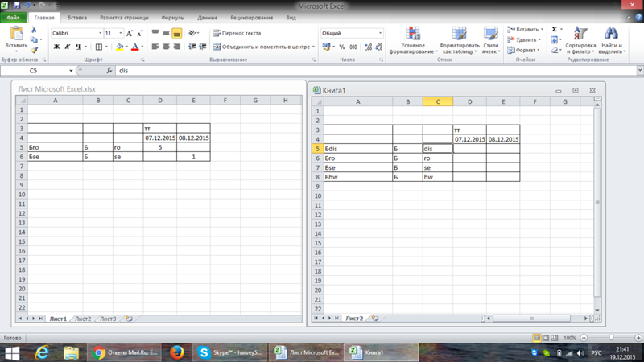Click Wrap Text (Перенос текста)
Screen dimensions: 644x362
pos(237,33)
